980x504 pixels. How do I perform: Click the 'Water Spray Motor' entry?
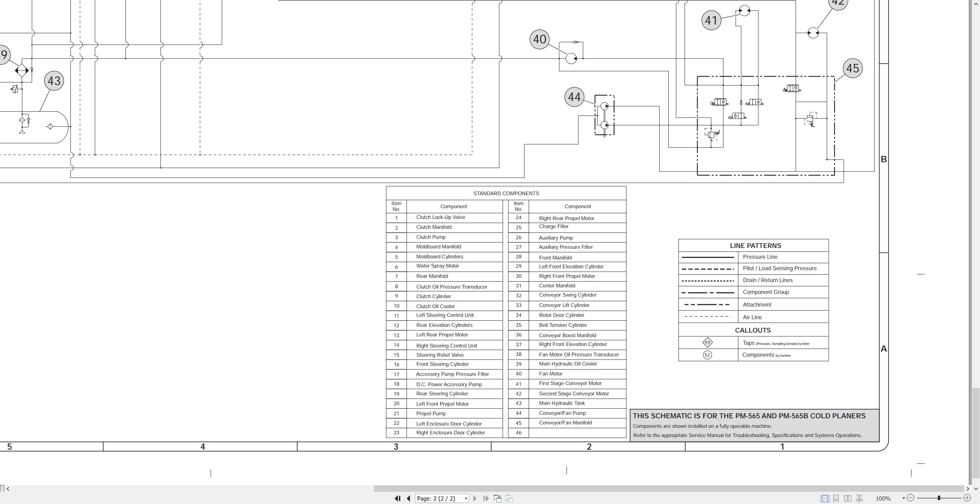tap(437, 266)
